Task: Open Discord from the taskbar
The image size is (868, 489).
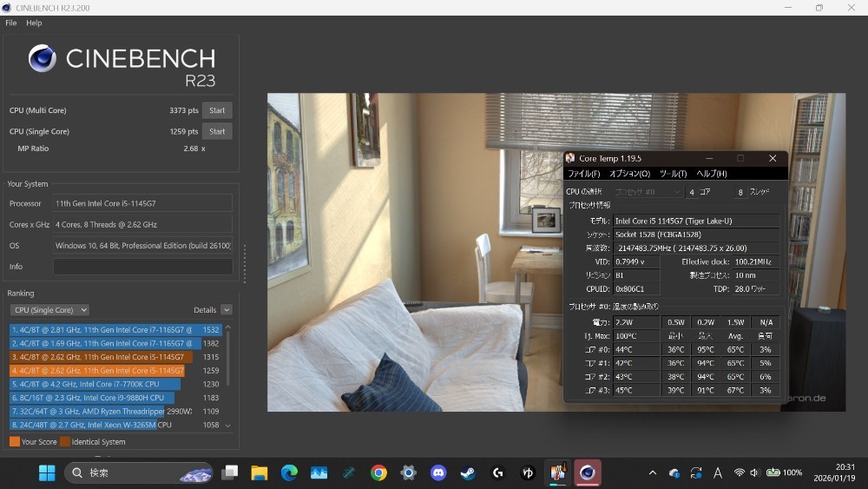Action: coord(438,472)
